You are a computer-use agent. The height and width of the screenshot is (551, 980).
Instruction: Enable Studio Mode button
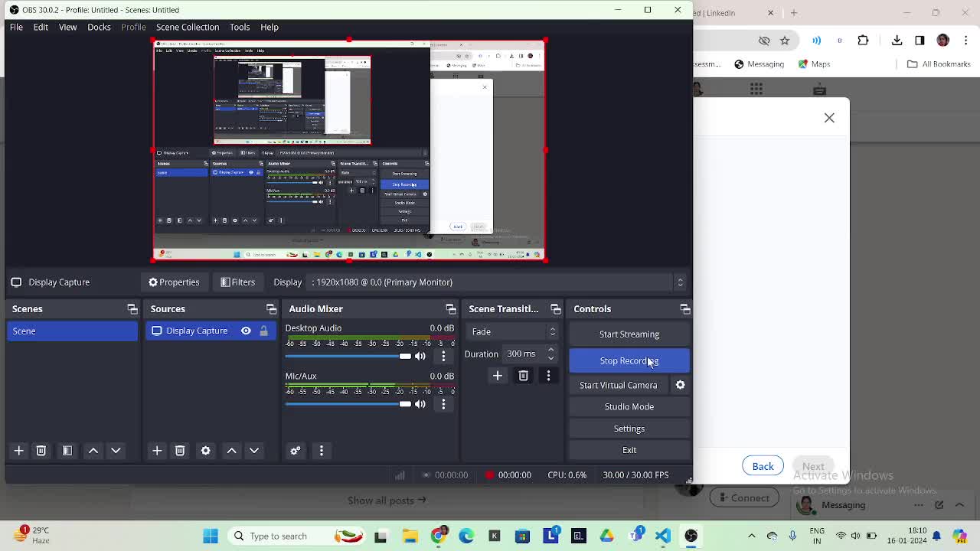[629, 406]
